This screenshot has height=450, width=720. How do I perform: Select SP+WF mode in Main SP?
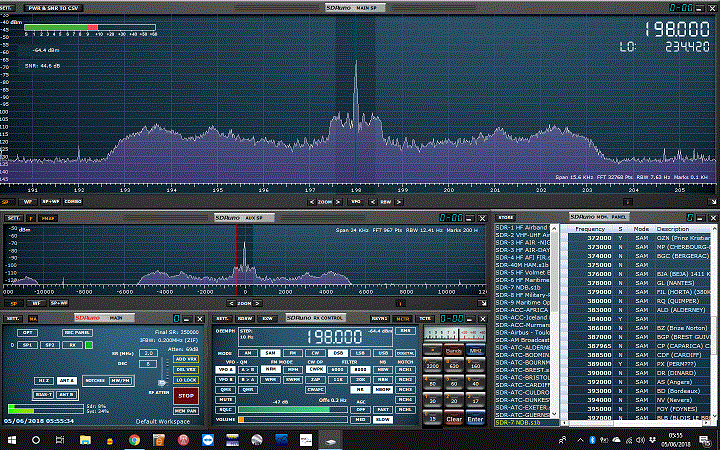click(x=51, y=202)
